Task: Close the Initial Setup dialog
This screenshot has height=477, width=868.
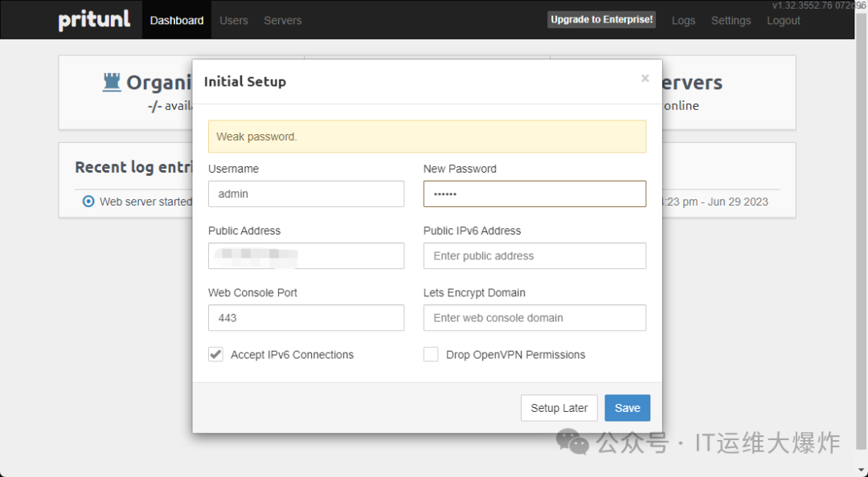Action: pos(645,79)
